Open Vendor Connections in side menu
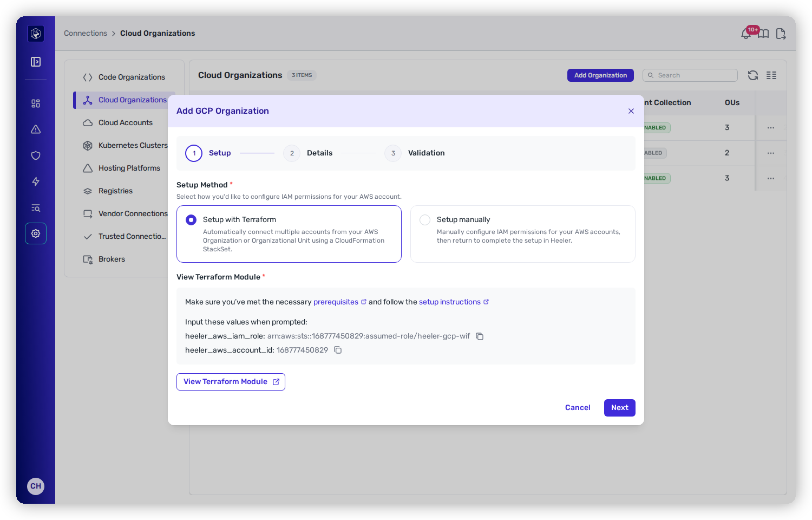 click(124, 213)
